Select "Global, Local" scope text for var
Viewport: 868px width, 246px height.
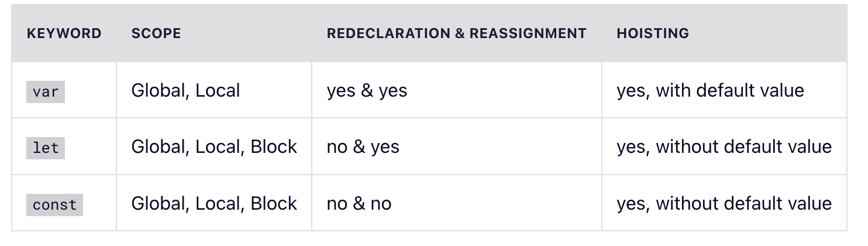pos(185,91)
